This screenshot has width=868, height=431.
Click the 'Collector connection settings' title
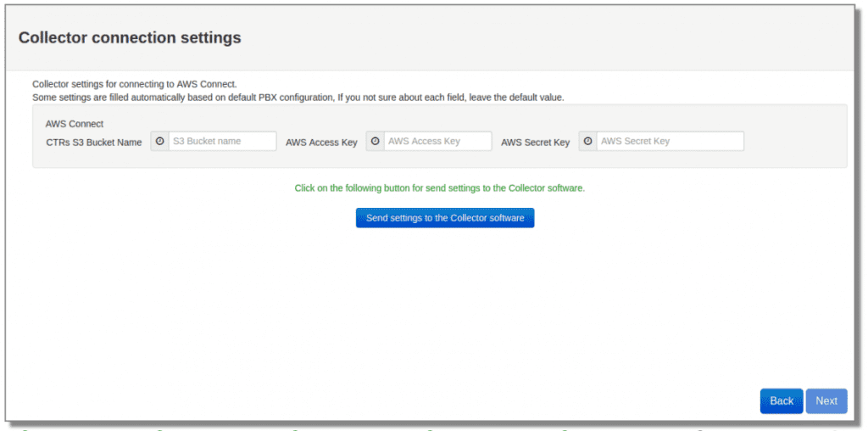coord(130,37)
